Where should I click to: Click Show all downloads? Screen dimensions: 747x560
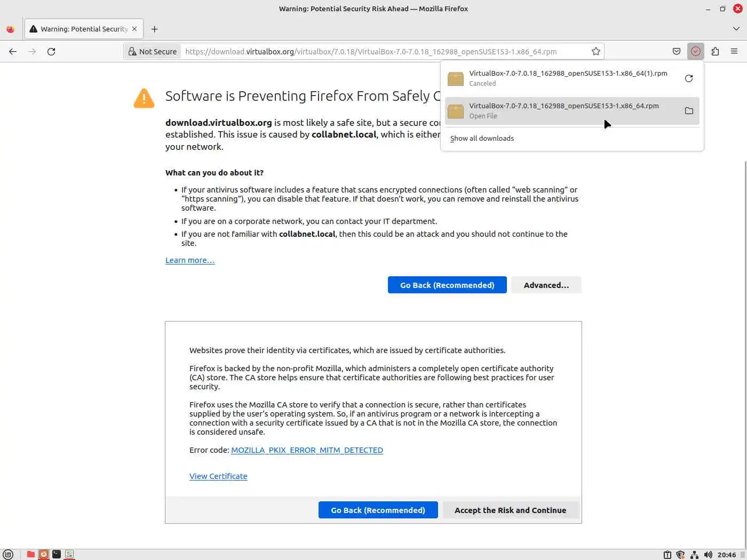482,139
